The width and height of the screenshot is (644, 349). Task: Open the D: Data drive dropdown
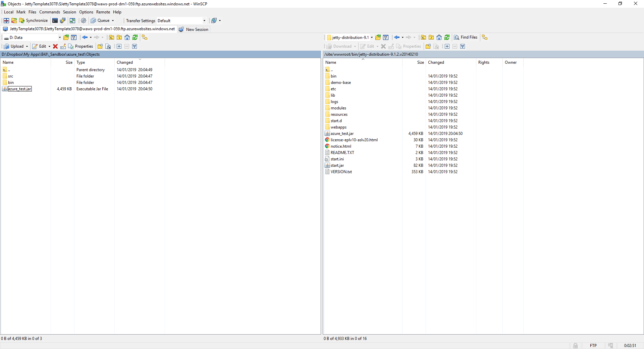coord(60,38)
